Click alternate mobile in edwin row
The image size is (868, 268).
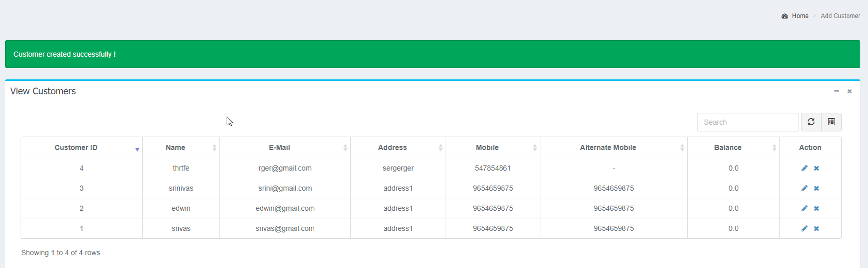point(614,208)
